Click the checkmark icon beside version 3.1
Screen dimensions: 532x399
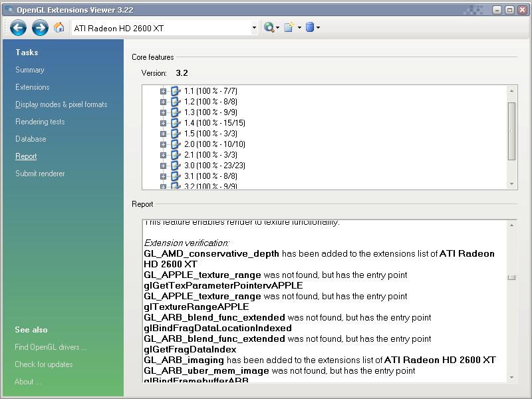click(x=176, y=176)
